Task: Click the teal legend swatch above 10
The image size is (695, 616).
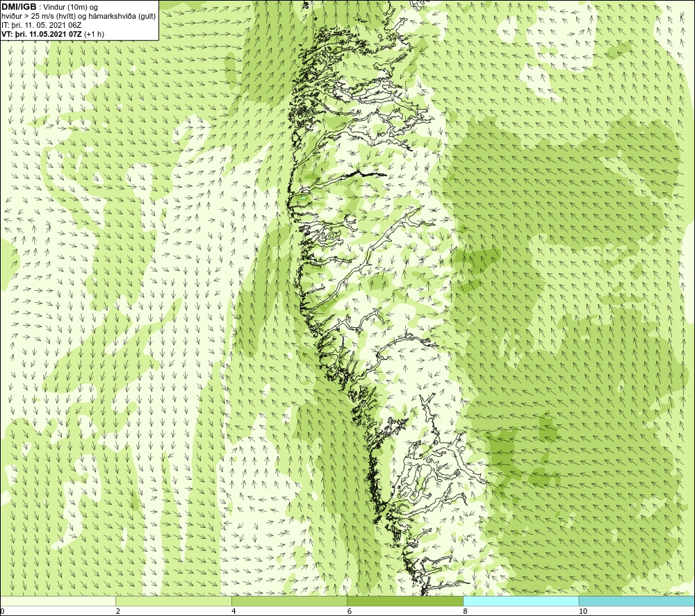Action: point(637,601)
